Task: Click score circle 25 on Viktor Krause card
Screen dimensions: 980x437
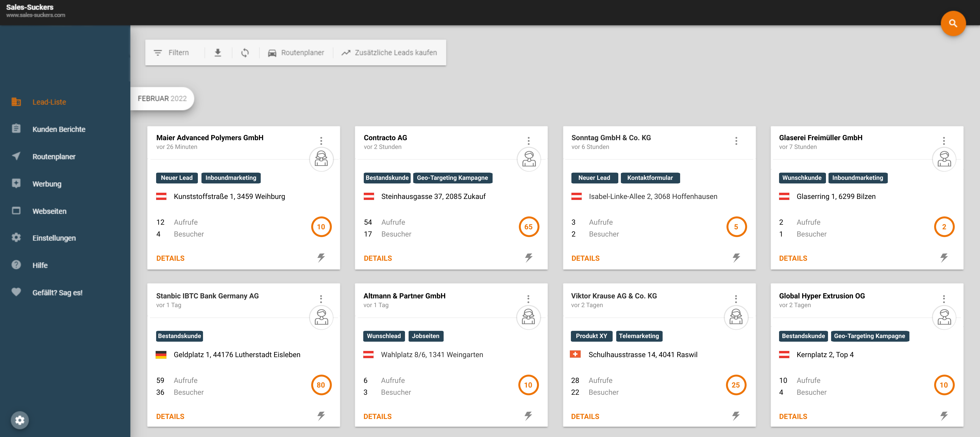Action: pyautogui.click(x=736, y=385)
